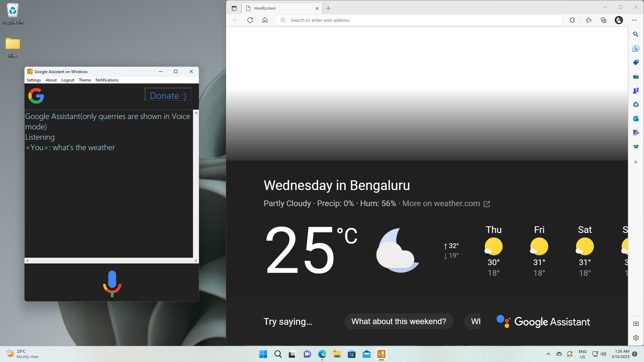Go to the browser home page

point(265,20)
